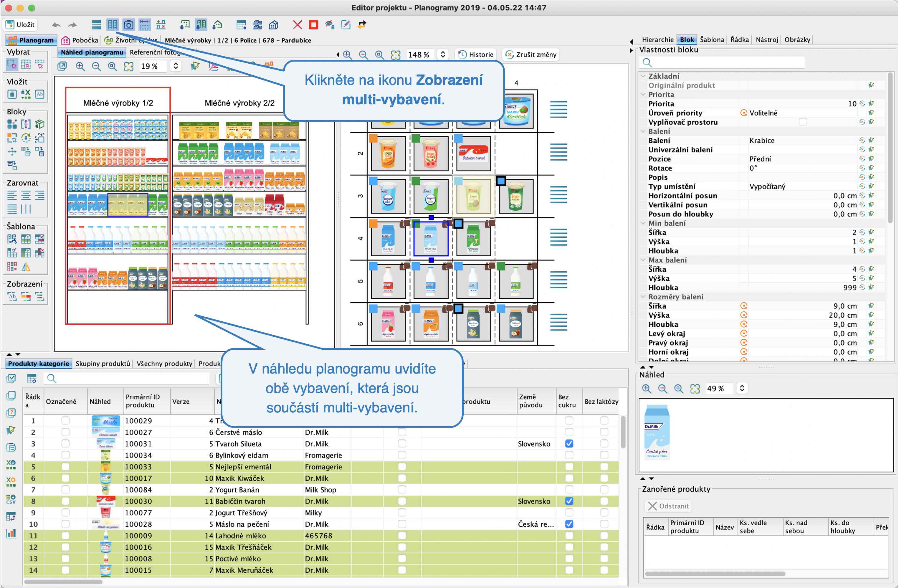This screenshot has width=899, height=588.
Task: Click the move cross-arrows icon in Bloky
Action: [x=12, y=152]
